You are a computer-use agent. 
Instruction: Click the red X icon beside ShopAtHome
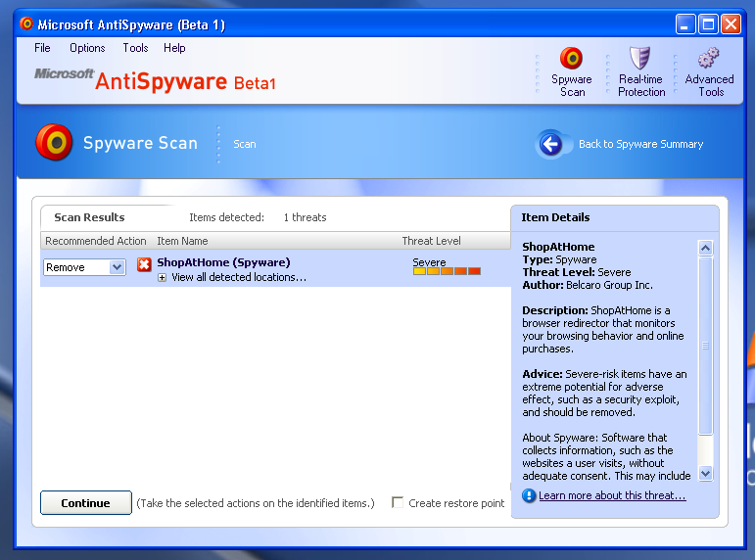[144, 264]
